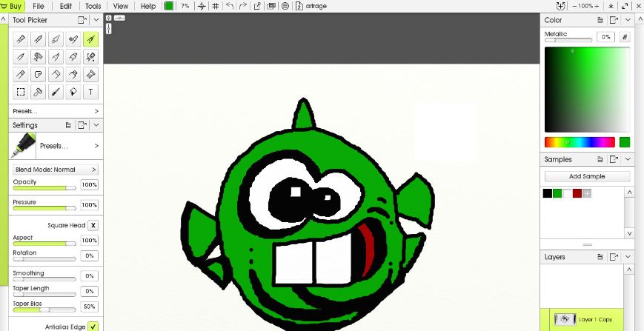Select the Color Sampler eyedropper tool
The width and height of the screenshot is (644, 331).
click(x=56, y=93)
